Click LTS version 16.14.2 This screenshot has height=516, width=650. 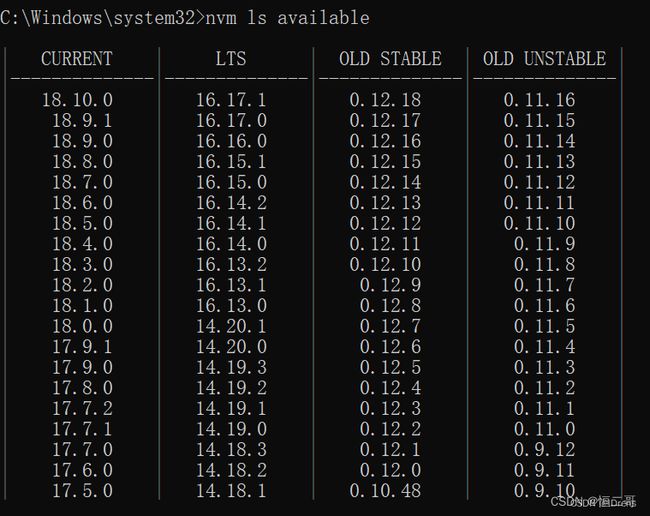(x=231, y=203)
